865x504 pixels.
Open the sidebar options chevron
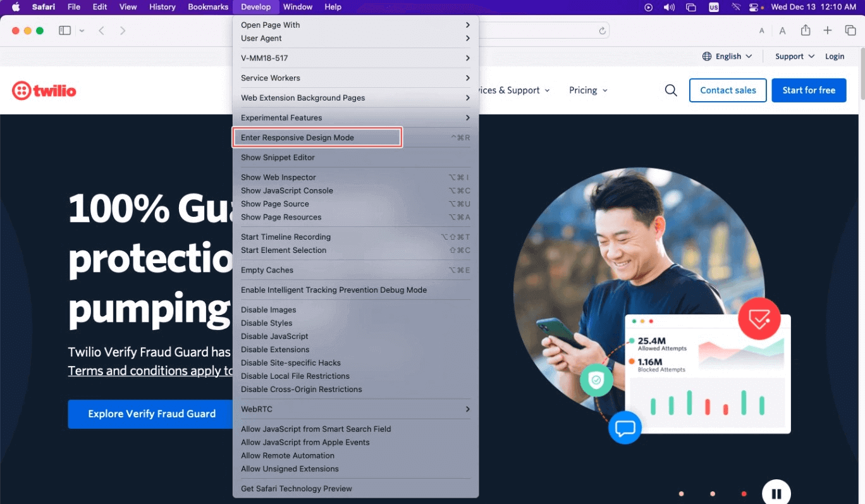pos(82,31)
